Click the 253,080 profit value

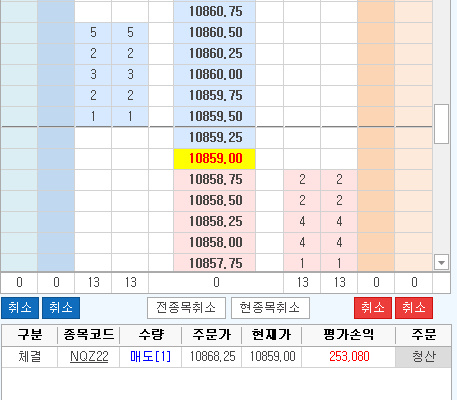click(349, 357)
